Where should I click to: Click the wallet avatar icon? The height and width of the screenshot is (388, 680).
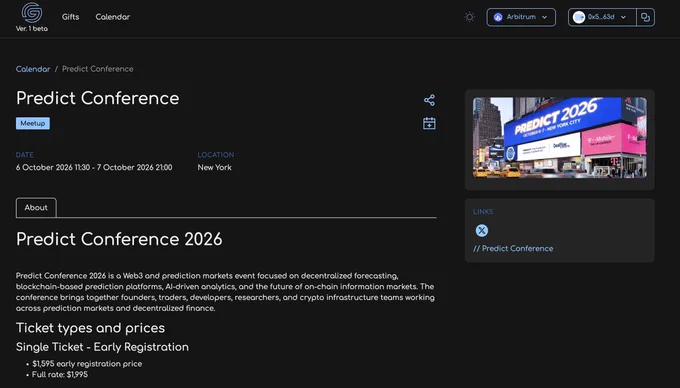click(x=579, y=17)
